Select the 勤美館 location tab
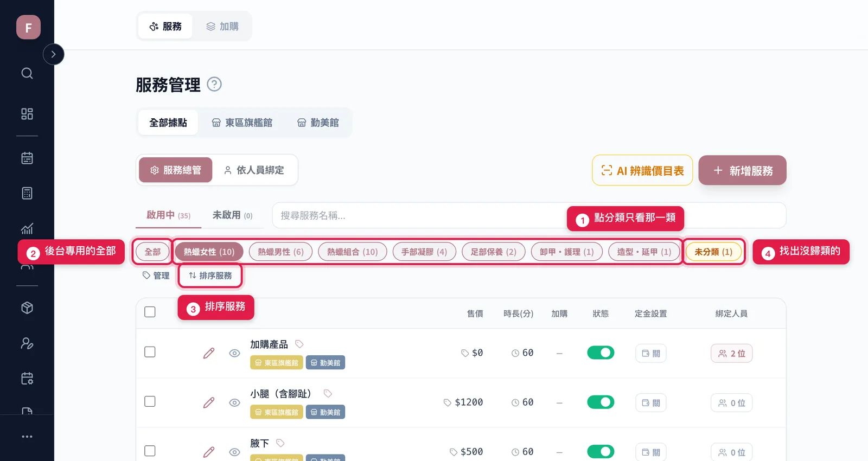Image resolution: width=868 pixels, height=461 pixels. (318, 123)
